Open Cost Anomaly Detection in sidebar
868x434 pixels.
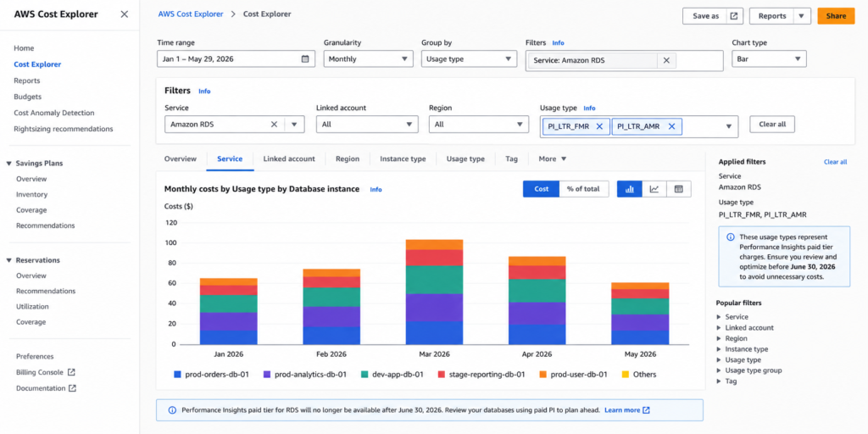(x=54, y=113)
